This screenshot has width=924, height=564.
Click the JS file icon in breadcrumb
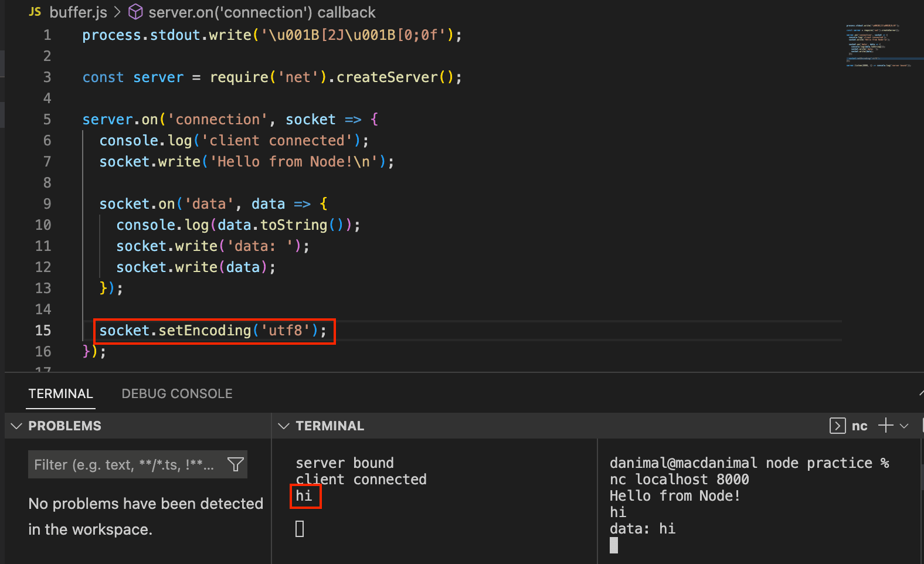(35, 12)
